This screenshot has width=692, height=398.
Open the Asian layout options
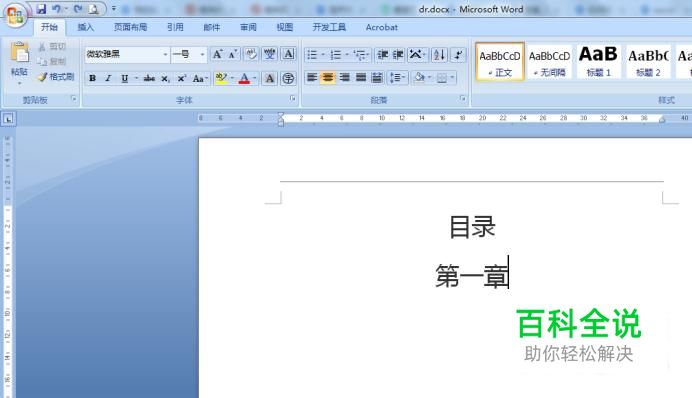coord(417,55)
